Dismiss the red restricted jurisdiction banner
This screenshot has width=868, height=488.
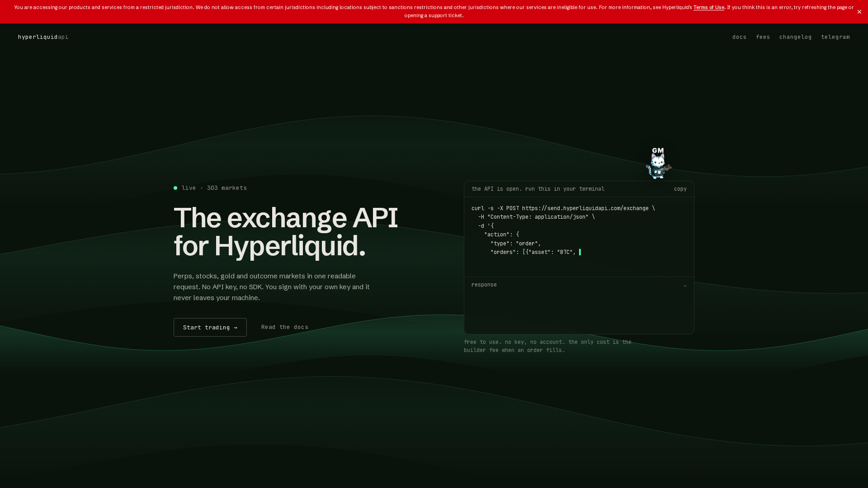(859, 12)
